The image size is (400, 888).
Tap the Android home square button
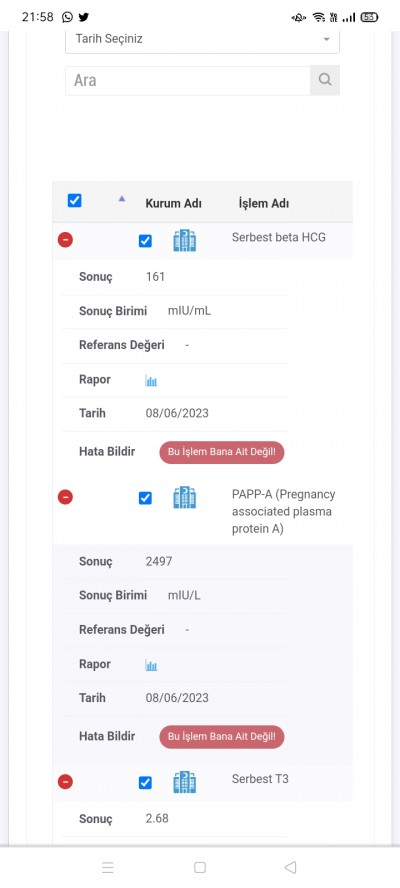[x=199, y=867]
